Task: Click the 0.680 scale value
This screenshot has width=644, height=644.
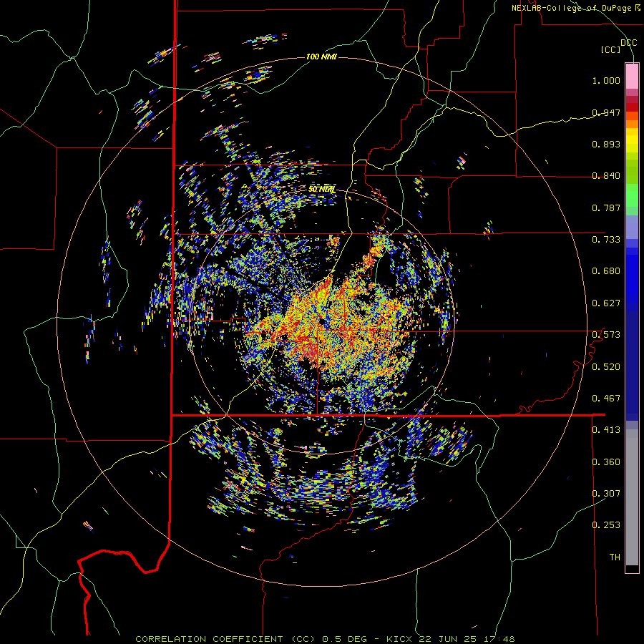Action: (x=606, y=271)
